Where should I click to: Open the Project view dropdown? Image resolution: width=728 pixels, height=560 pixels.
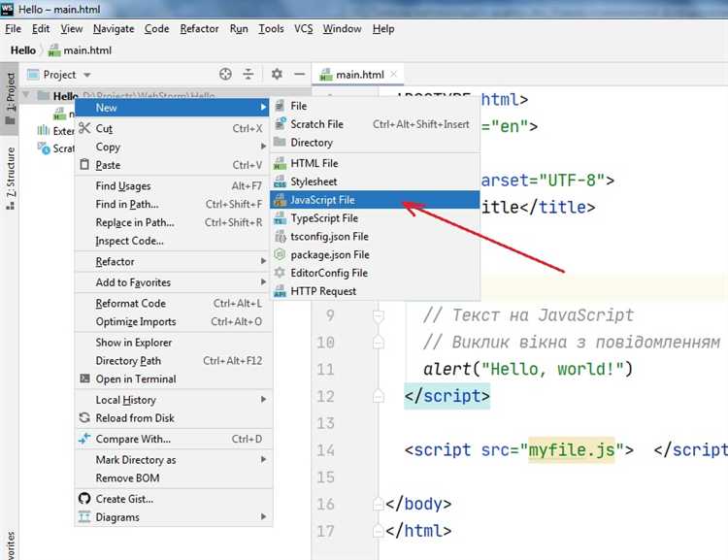[x=86, y=75]
